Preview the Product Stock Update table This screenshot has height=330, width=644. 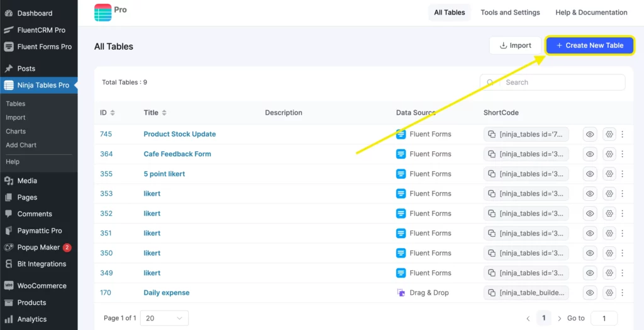click(590, 134)
